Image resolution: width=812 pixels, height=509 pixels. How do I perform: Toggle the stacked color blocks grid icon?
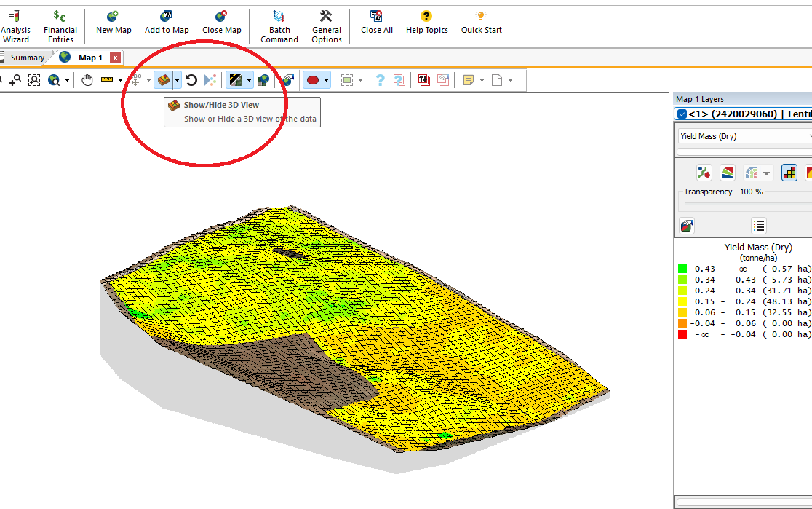click(x=789, y=173)
